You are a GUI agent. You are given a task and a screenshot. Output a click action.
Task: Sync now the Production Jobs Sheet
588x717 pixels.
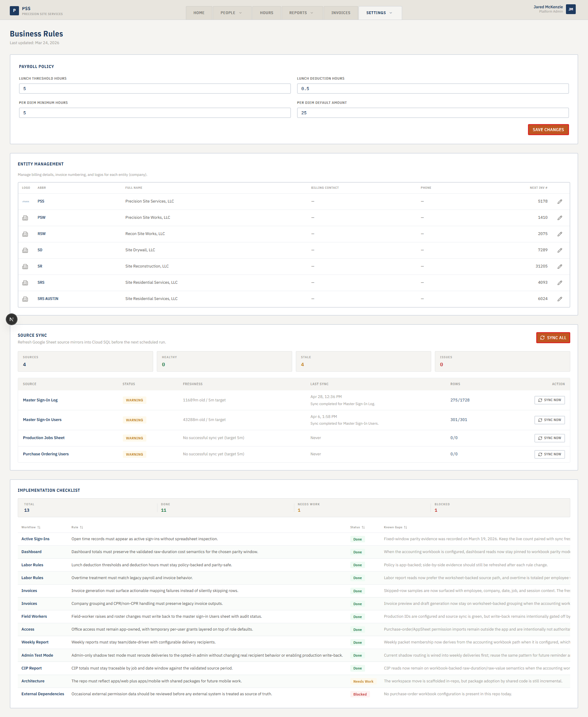pyautogui.click(x=549, y=438)
